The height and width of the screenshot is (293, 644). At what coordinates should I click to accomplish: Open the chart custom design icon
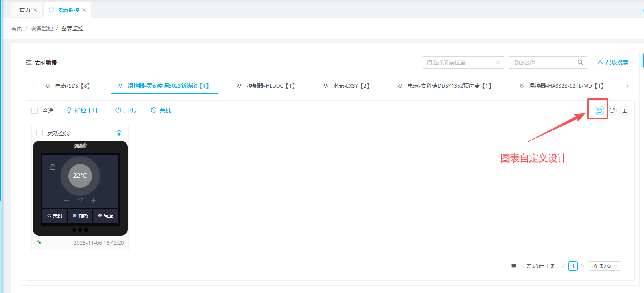coord(599,110)
